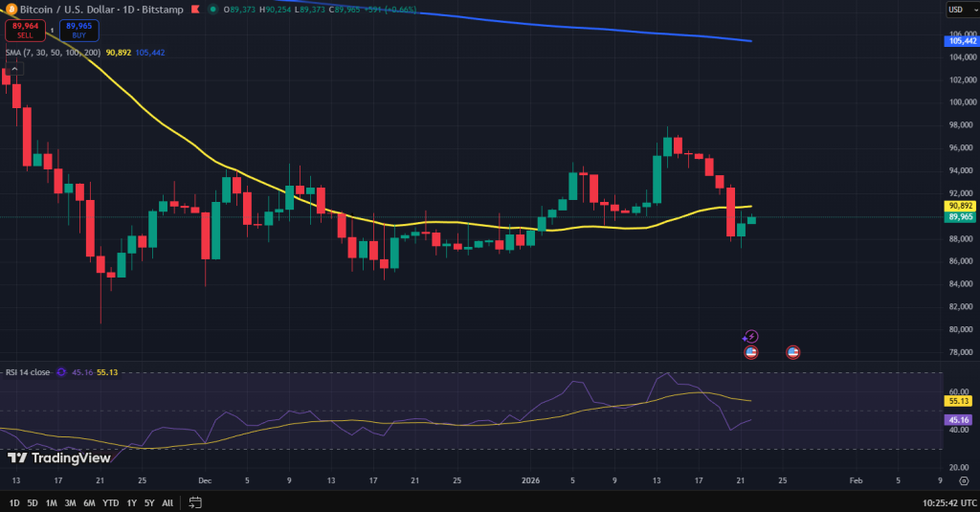
Task: Select the All time range
Action: (167, 502)
